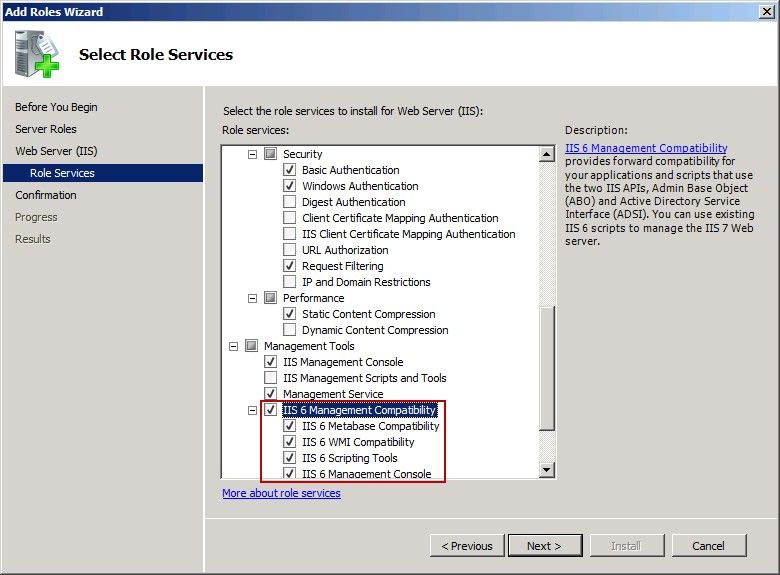The image size is (780, 575).
Task: Go to Before You Begin step
Action: pos(56,107)
